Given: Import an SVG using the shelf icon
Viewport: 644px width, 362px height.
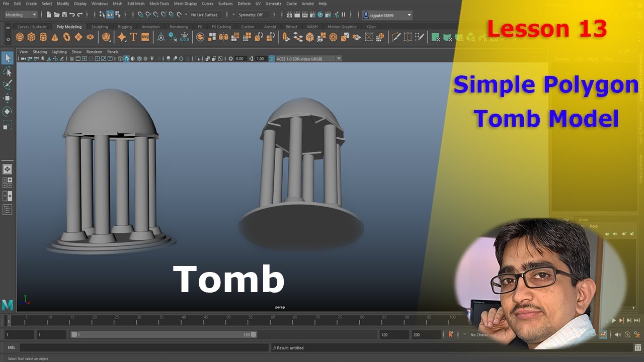Looking at the screenshot, I should click(145, 37).
